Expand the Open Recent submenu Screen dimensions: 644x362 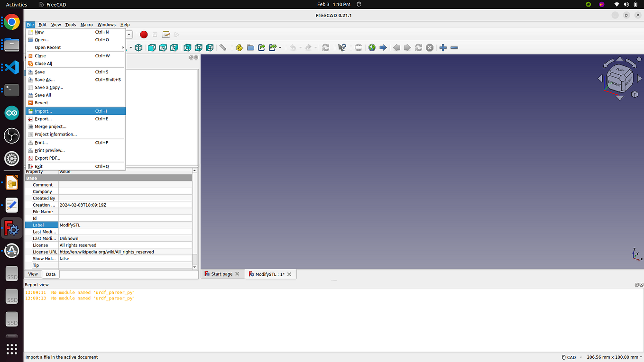(x=75, y=47)
